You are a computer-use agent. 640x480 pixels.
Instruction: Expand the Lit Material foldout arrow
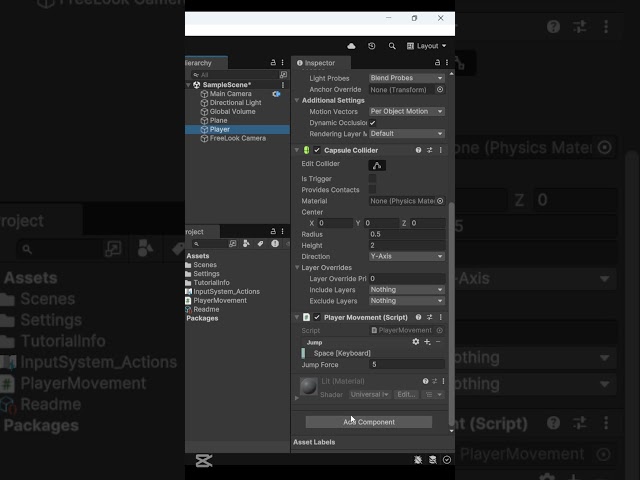[x=297, y=398]
